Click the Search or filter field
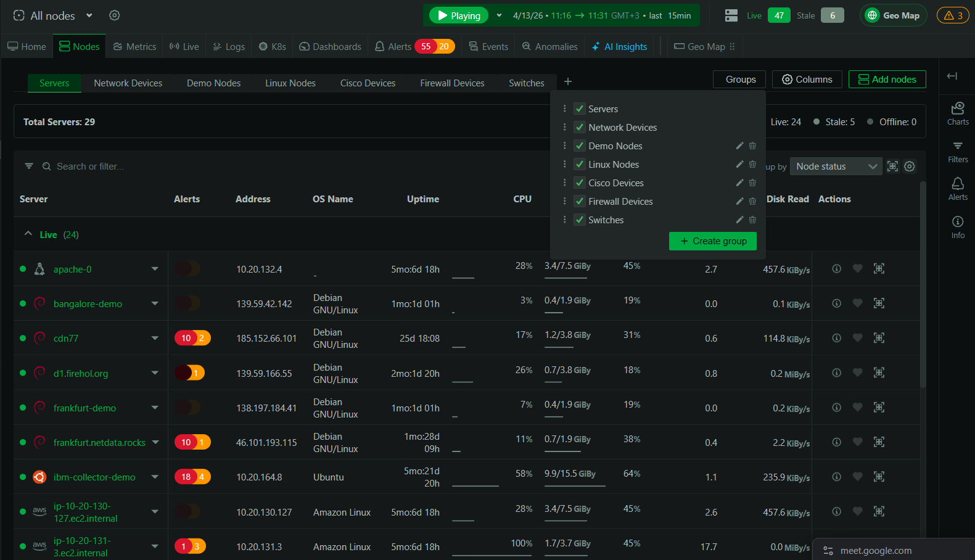The height and width of the screenshot is (560, 975). (90, 167)
